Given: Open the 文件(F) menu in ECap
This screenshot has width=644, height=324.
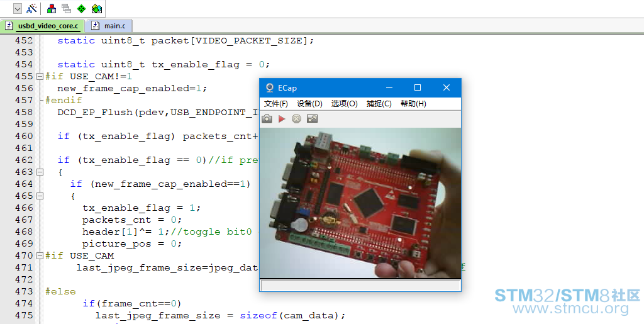Looking at the screenshot, I should coord(275,104).
